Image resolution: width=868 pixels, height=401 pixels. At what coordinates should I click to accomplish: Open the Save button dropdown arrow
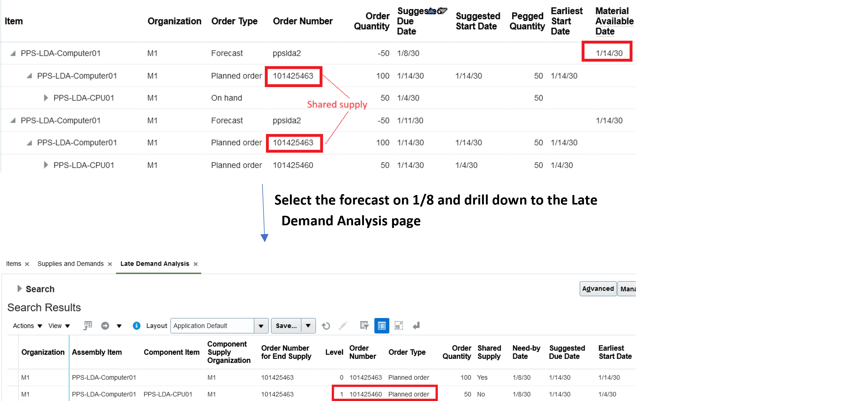click(x=308, y=325)
